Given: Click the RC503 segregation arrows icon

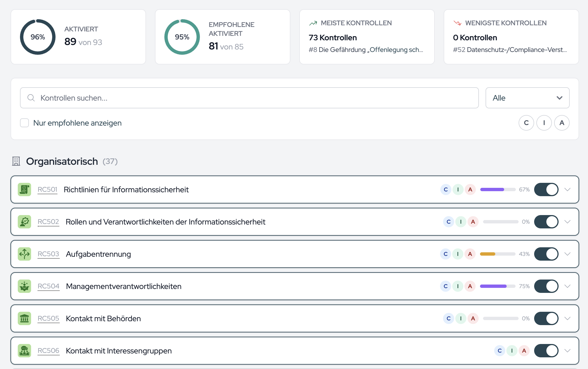Looking at the screenshot, I should click(x=24, y=254).
